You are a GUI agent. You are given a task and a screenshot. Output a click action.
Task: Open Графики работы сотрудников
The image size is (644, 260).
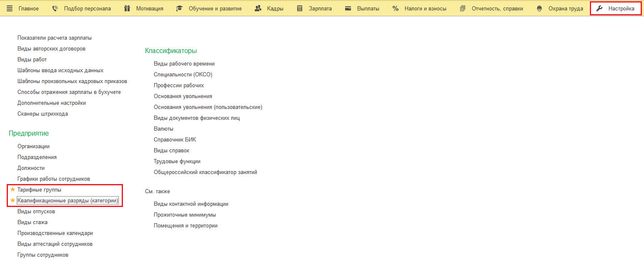click(x=53, y=179)
